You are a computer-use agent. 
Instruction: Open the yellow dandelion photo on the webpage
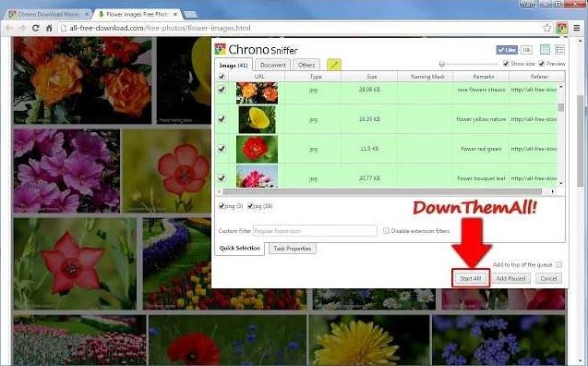[369, 340]
